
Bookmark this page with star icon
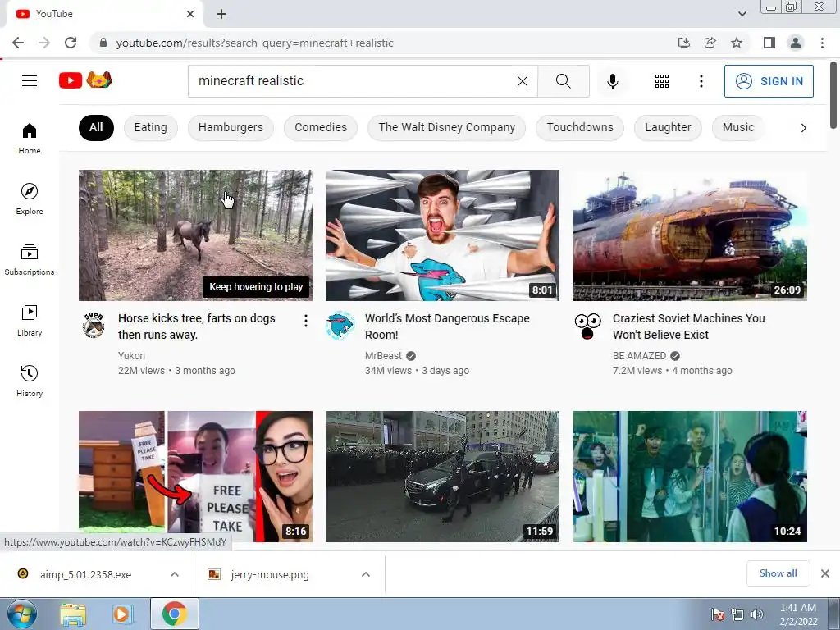[x=737, y=43]
